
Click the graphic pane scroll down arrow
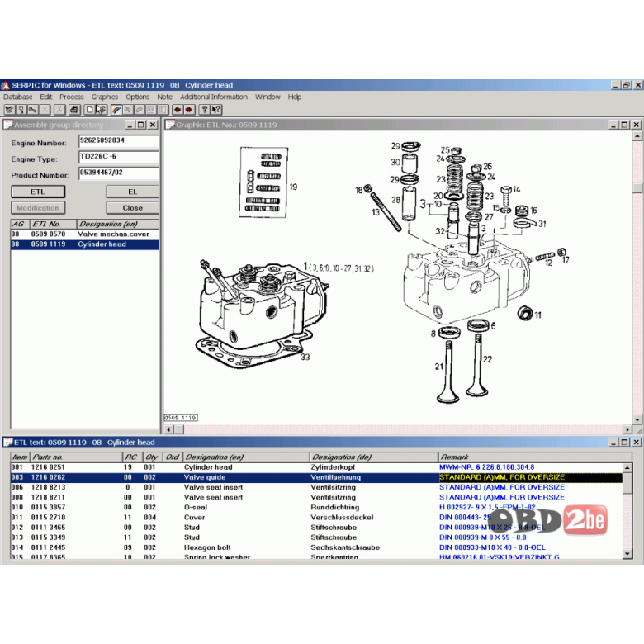coord(637,419)
